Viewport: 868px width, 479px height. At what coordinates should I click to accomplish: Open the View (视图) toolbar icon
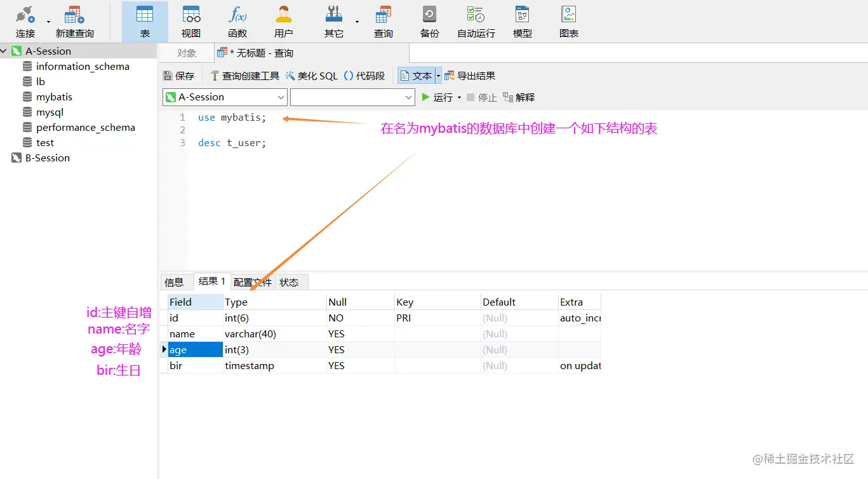(x=191, y=22)
